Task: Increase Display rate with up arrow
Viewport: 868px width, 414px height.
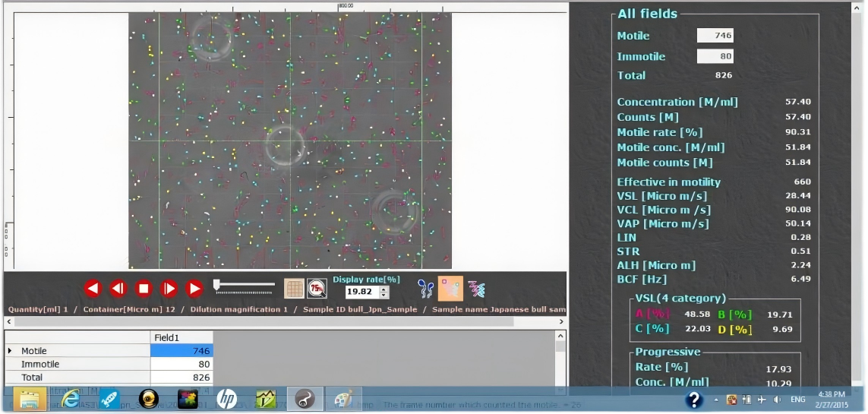Action: [384, 289]
